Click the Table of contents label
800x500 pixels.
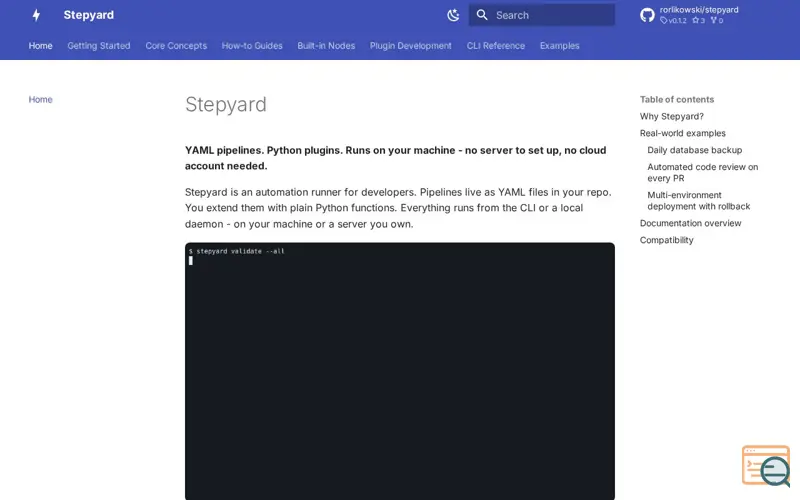tap(677, 99)
